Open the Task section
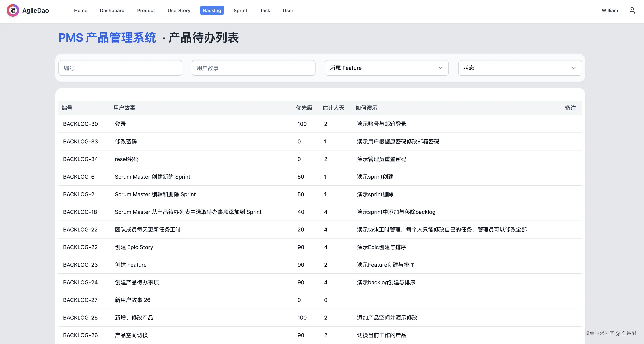This screenshot has width=644, height=344. (x=265, y=10)
